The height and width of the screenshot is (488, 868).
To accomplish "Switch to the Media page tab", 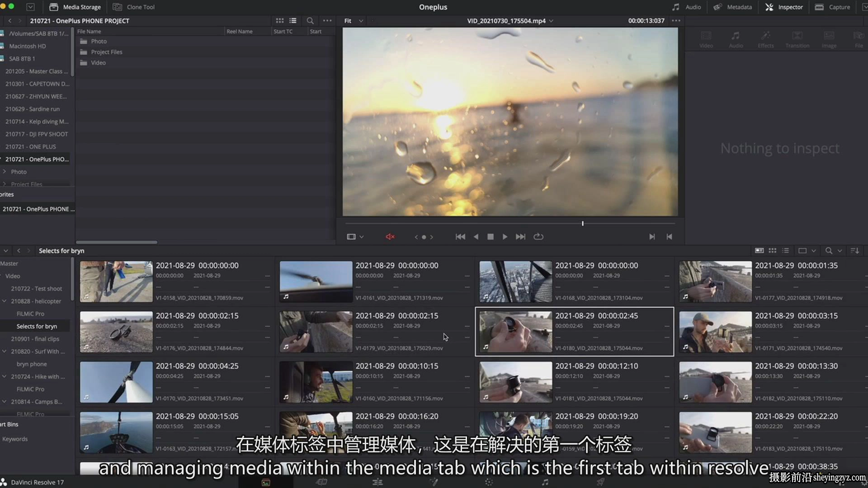I will (266, 482).
